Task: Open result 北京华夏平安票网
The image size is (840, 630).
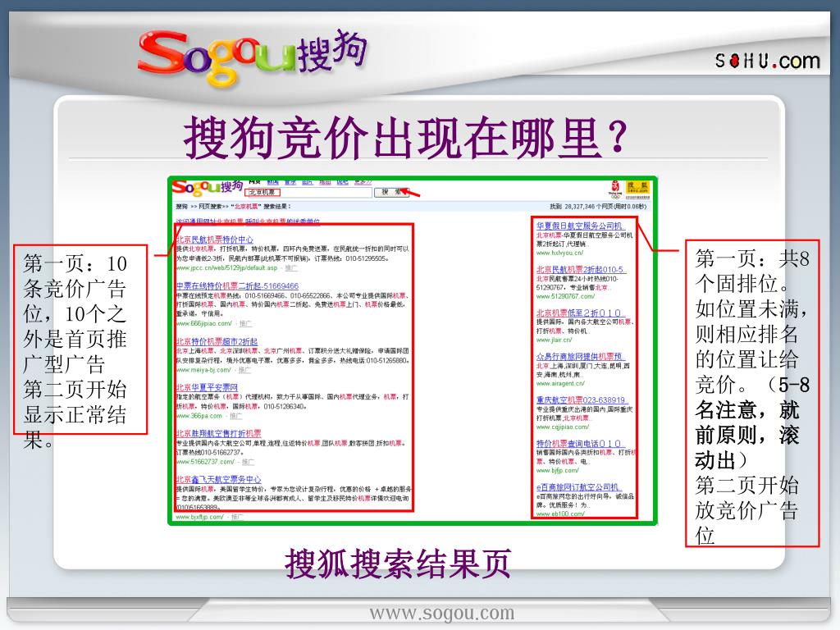Action: point(207,387)
